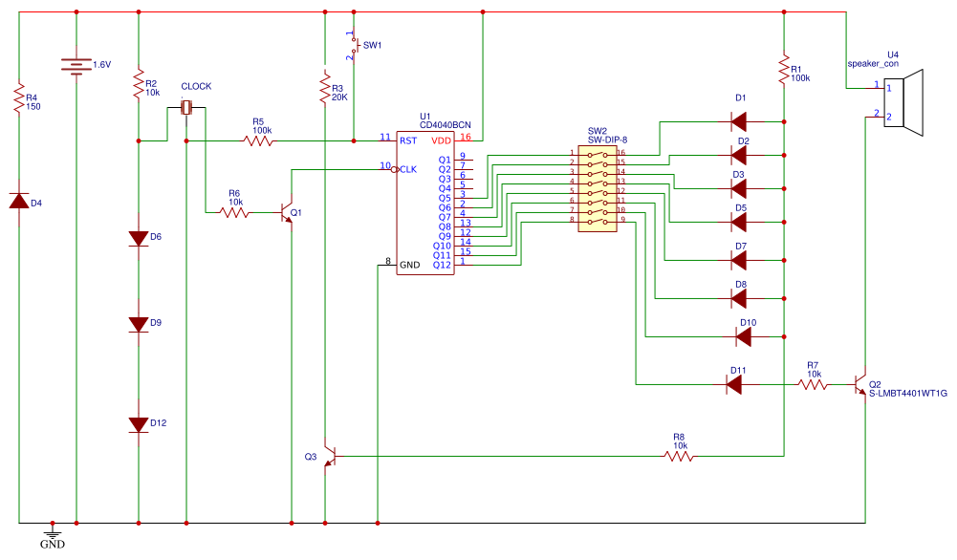This screenshot has width=957, height=560.
Task: Select diode D10
Action: [x=744, y=336]
